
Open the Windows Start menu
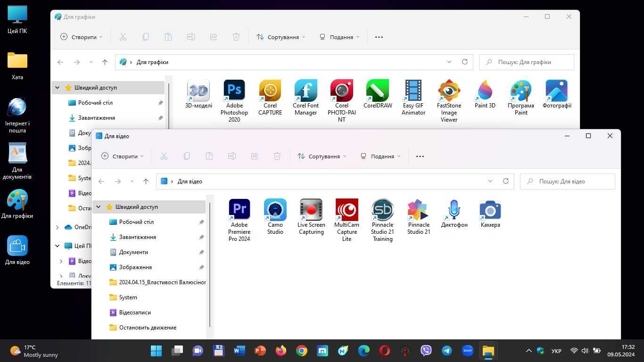click(156, 351)
